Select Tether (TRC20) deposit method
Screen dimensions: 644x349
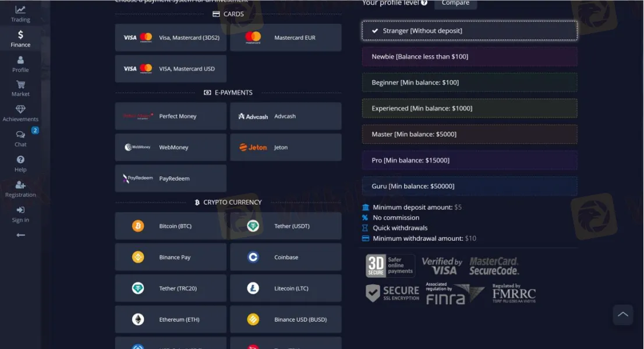[x=171, y=288]
